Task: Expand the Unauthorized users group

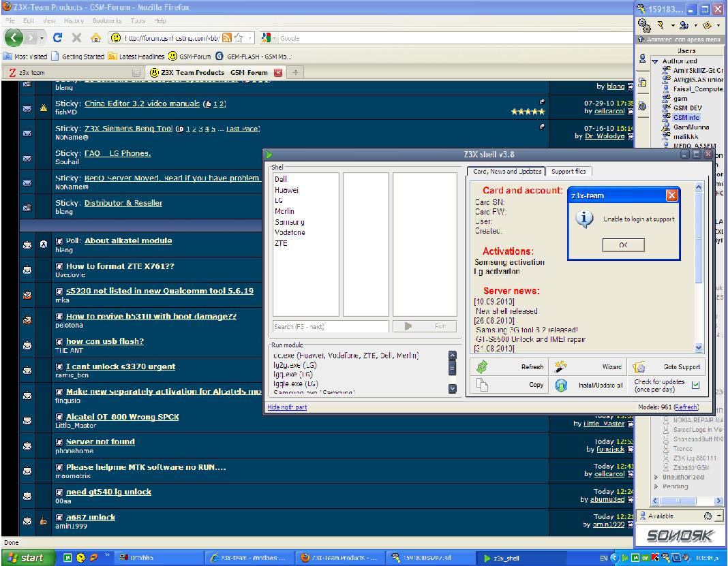Action: pos(656,477)
